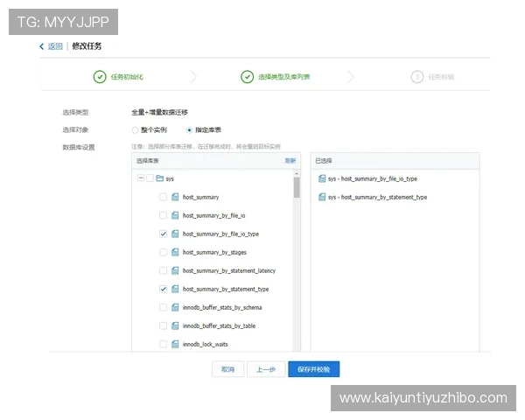Check the innodb_buffer_stats_by_schema checkbox
This screenshot has height=420, width=525.
coord(163,308)
